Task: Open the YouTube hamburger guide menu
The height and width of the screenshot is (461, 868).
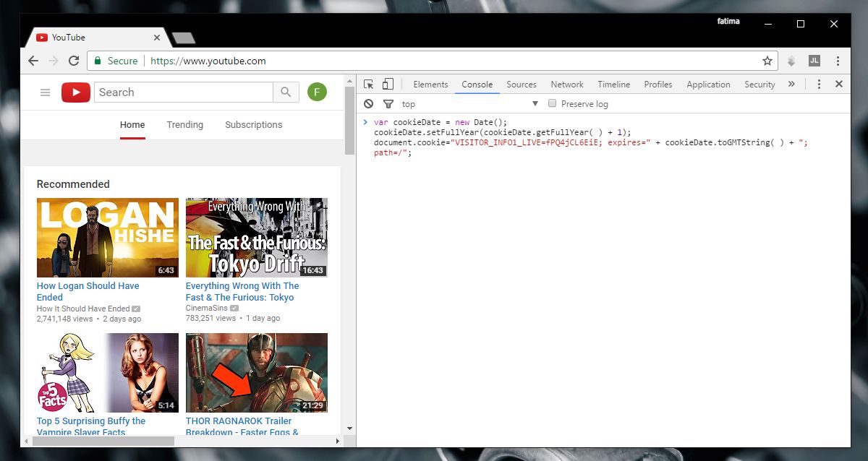Action: tap(45, 92)
